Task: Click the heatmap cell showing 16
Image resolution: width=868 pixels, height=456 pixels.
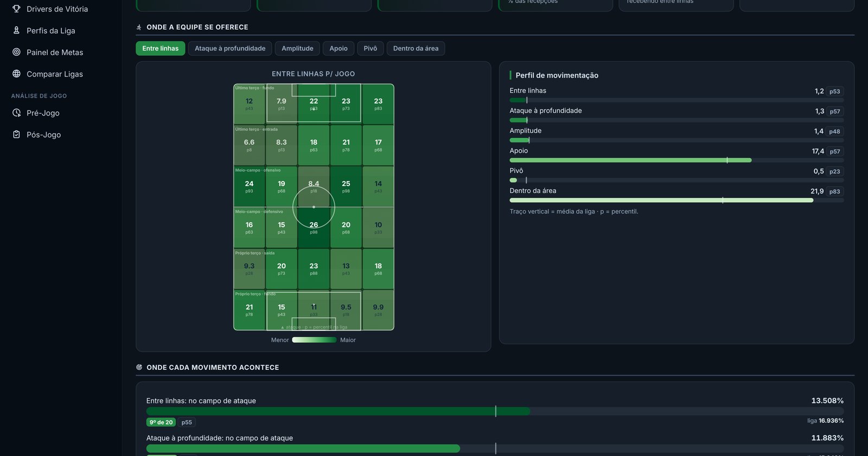Action: coord(250,228)
